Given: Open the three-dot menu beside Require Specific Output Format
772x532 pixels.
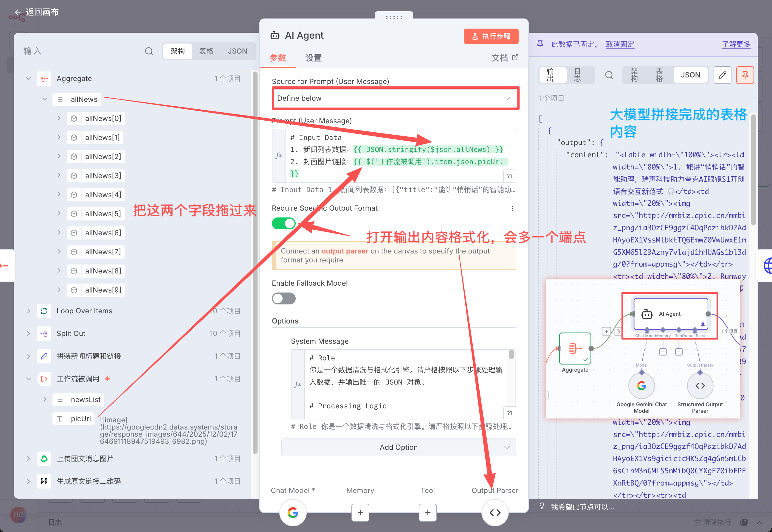Looking at the screenshot, I should tap(512, 208).
